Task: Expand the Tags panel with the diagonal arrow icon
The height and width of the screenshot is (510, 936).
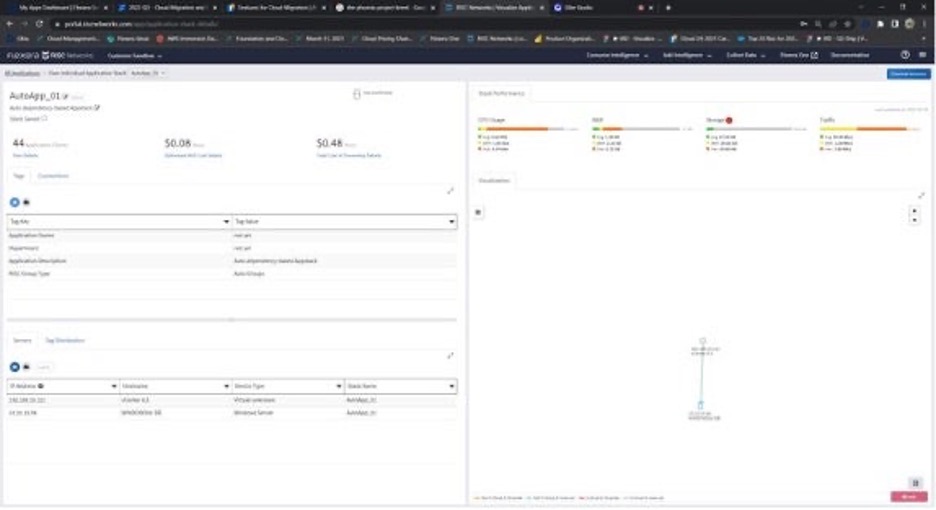Action: click(x=450, y=191)
